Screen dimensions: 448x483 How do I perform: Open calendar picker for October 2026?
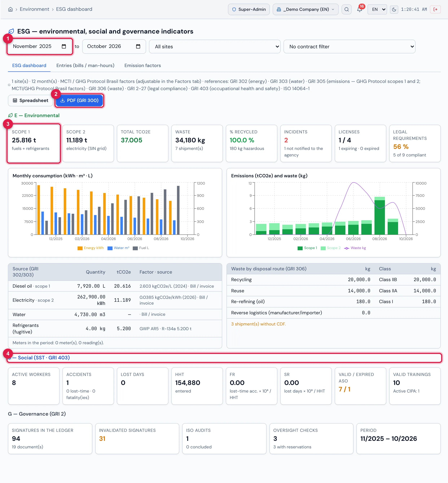click(138, 46)
